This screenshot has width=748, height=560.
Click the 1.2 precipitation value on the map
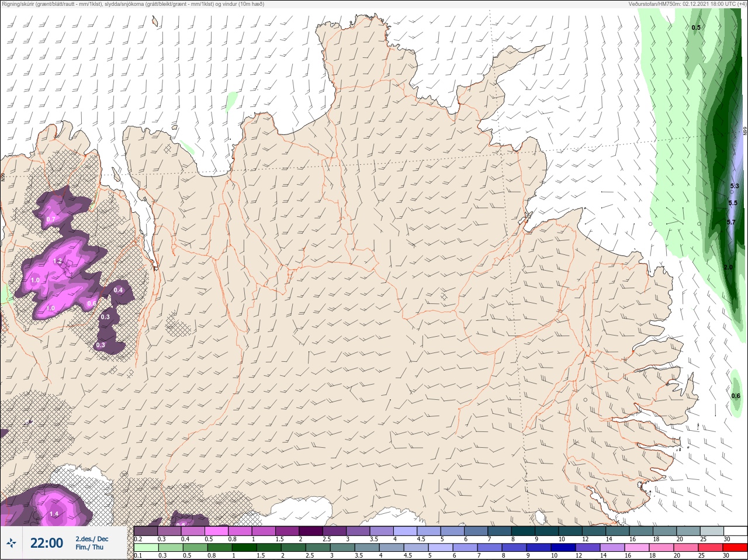pos(58,261)
